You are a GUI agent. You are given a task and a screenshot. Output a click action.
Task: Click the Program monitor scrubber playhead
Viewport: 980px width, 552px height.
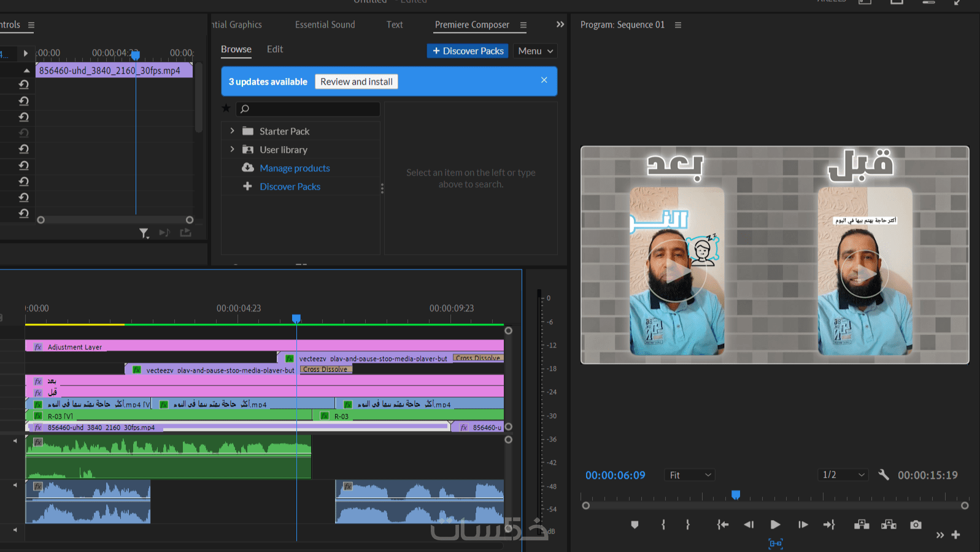pyautogui.click(x=736, y=495)
